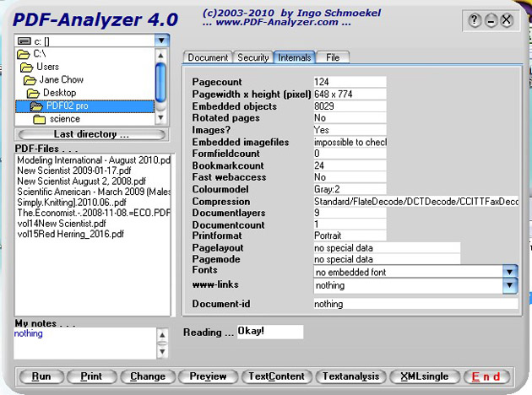
Task: Switch to the Document tab
Action: 208,57
